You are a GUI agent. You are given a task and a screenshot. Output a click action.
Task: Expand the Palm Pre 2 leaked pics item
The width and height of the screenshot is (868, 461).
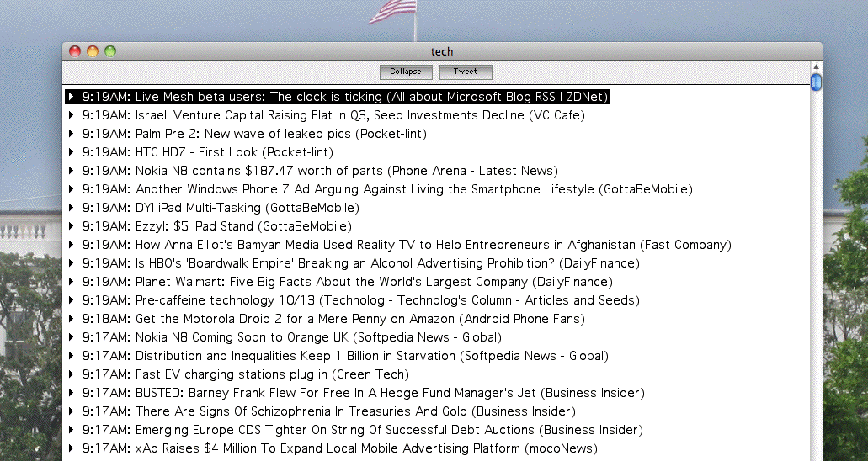click(x=72, y=134)
